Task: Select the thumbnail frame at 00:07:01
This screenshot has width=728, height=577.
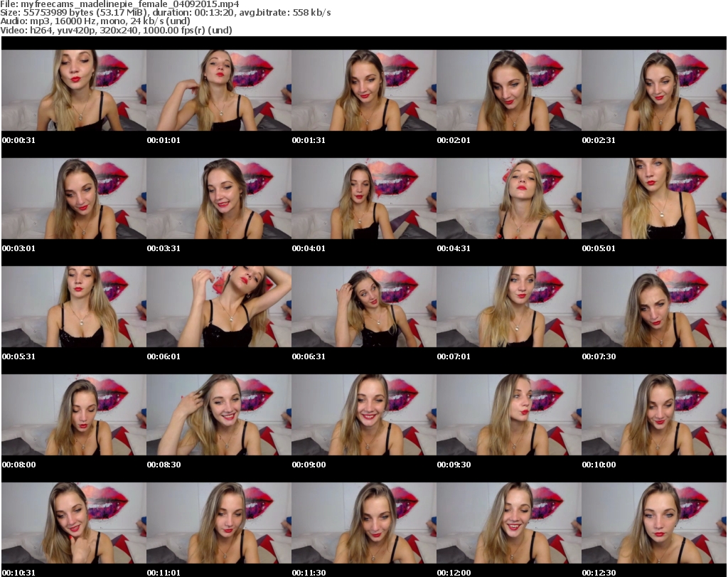Action: [509, 307]
